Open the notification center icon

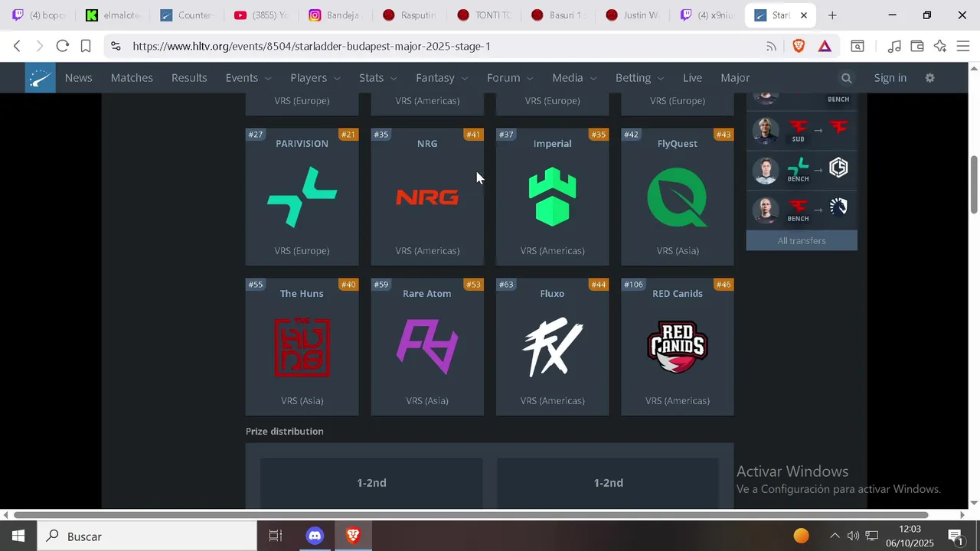click(x=955, y=536)
